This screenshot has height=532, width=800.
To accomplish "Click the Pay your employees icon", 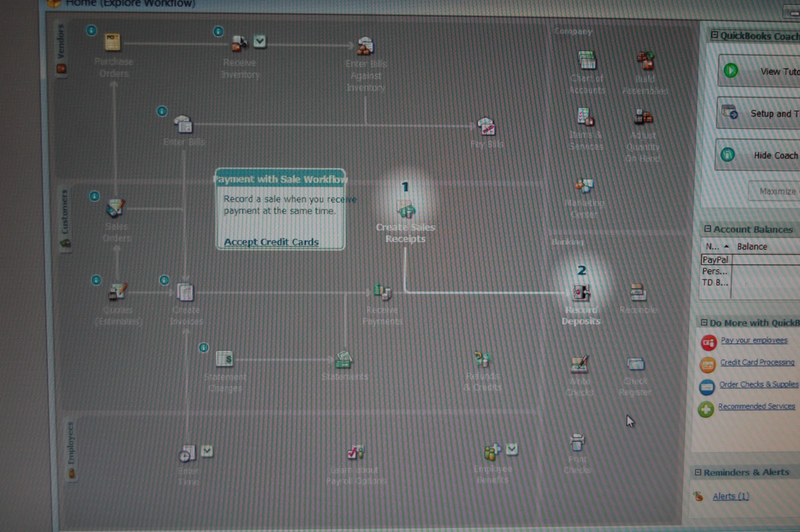I will [x=708, y=343].
